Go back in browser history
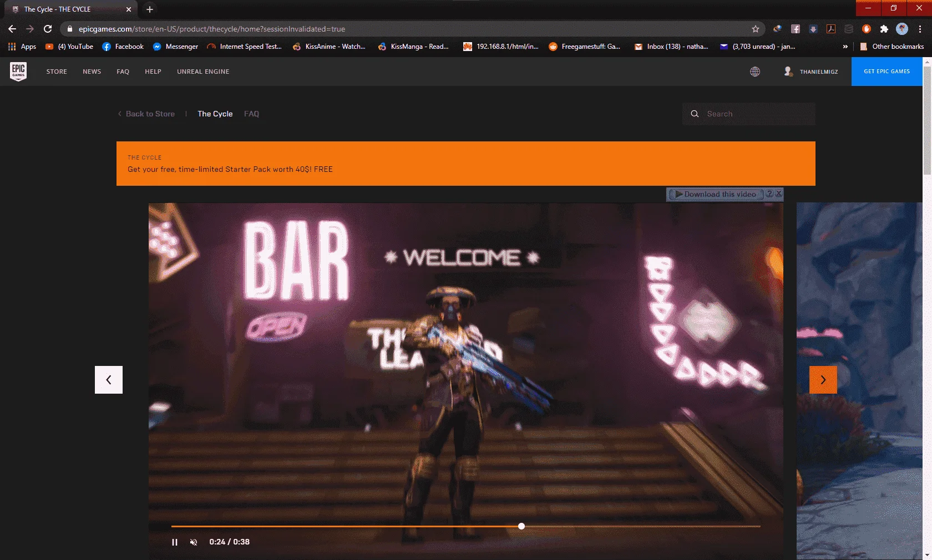The height and width of the screenshot is (560, 932). (12, 29)
